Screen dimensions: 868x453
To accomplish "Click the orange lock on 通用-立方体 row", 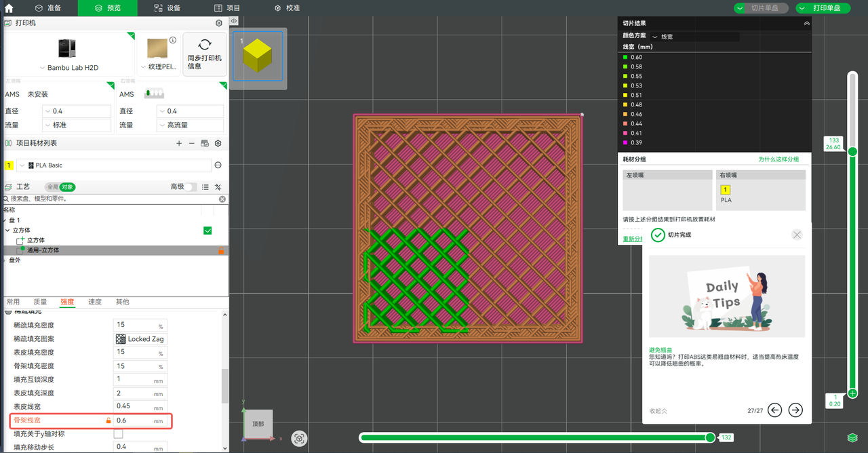I will [220, 251].
